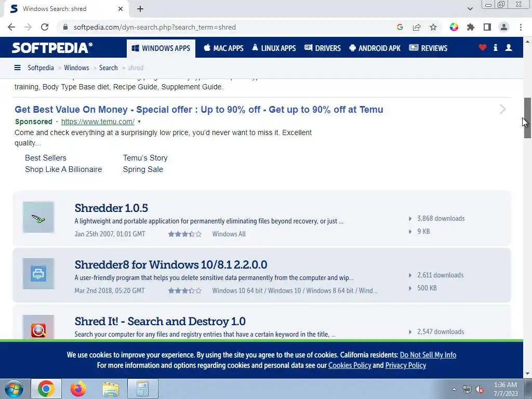Open the Cookies Policy link

click(350, 365)
